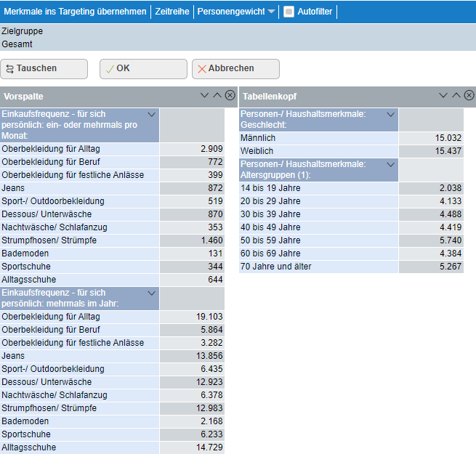This screenshot has width=476, height=454.
Task: Select the Jeans row under monthly frequency
Action: tap(80, 188)
